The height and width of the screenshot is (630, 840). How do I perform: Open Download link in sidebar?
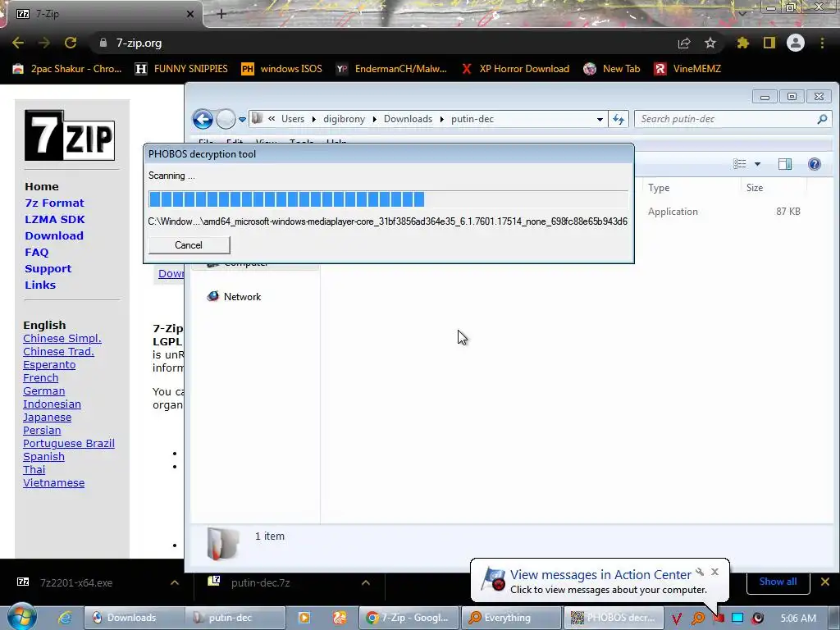pyautogui.click(x=54, y=235)
